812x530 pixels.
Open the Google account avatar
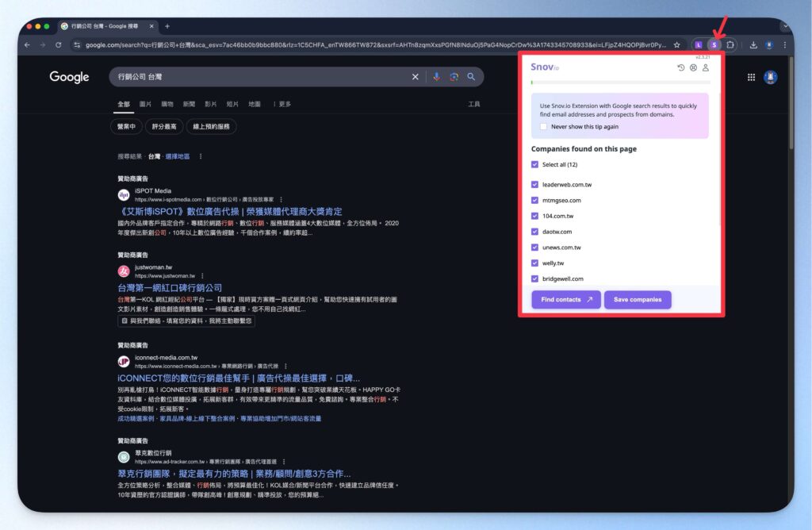point(771,77)
